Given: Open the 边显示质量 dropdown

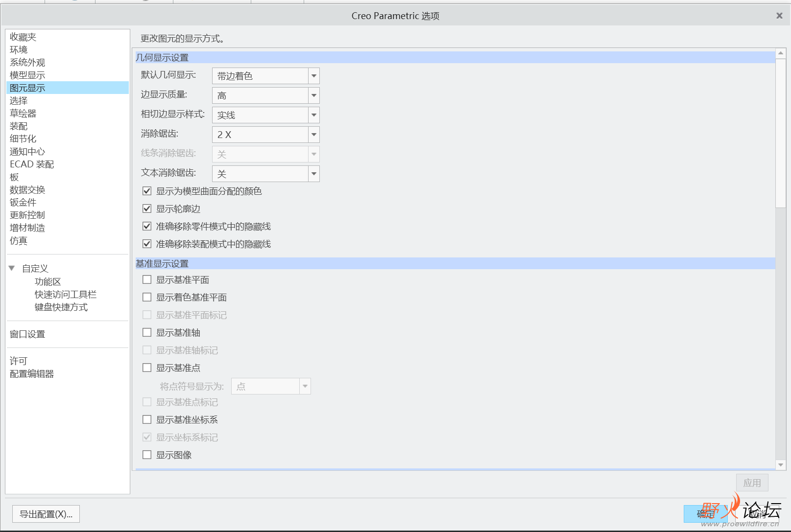Looking at the screenshot, I should point(314,95).
